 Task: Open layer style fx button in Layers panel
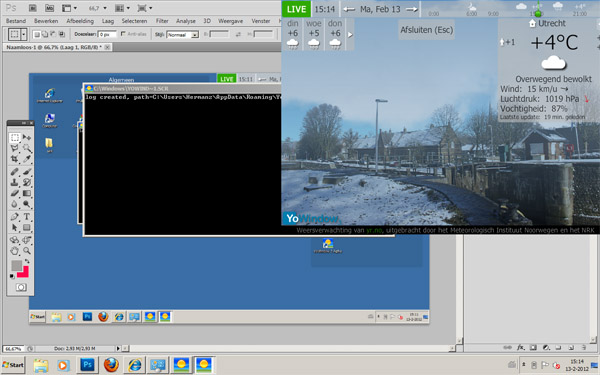(520, 347)
